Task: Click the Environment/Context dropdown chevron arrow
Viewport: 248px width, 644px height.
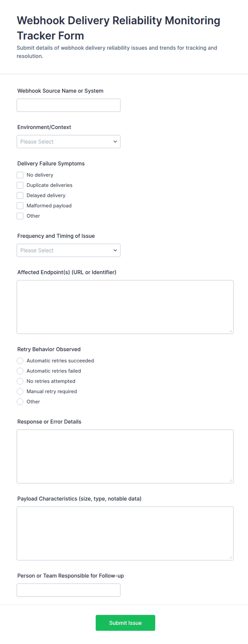Action: pos(115,142)
